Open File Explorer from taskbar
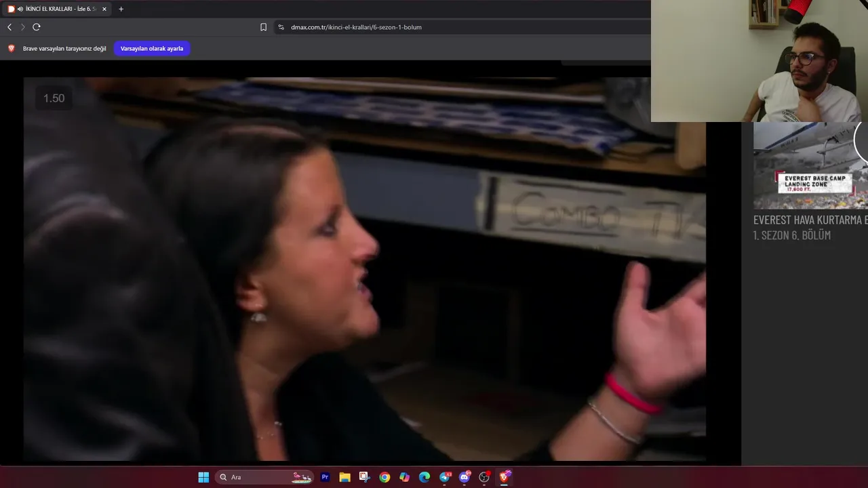This screenshot has height=488, width=868. click(x=344, y=477)
